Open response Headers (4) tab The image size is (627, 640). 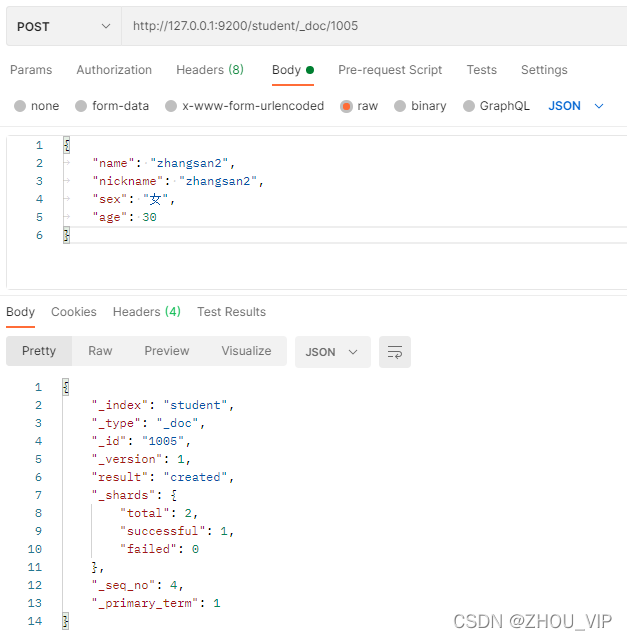(x=147, y=312)
